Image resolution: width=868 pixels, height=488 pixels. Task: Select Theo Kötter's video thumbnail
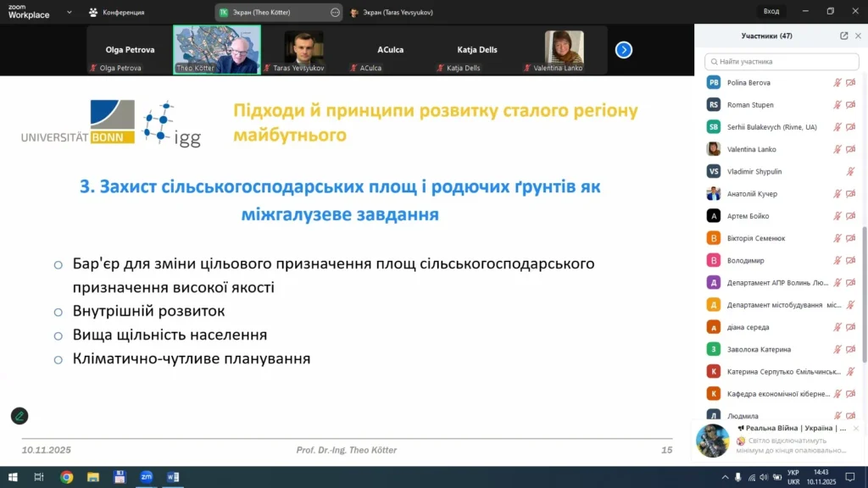(217, 49)
